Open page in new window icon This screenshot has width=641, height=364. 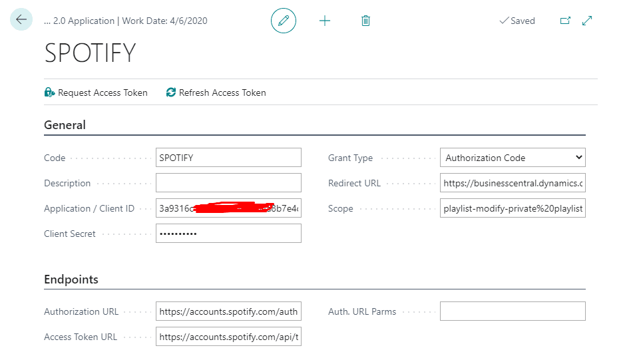565,21
